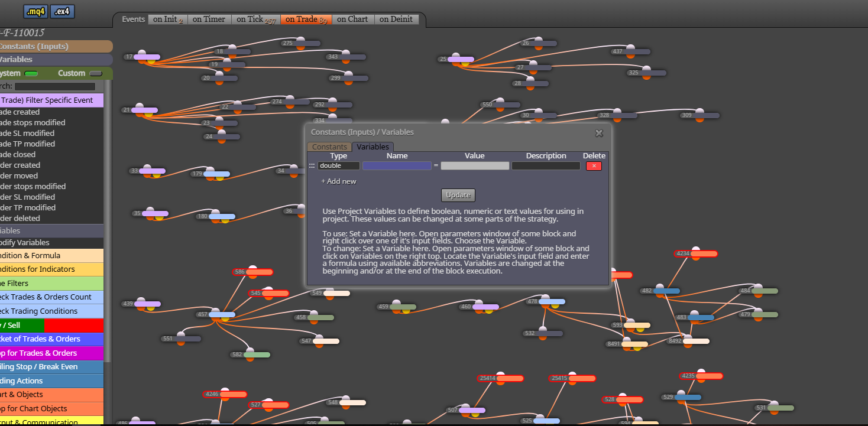The image size is (868, 426).
Task: Expand the Check Trades & Orders Count category
Action: click(x=51, y=297)
